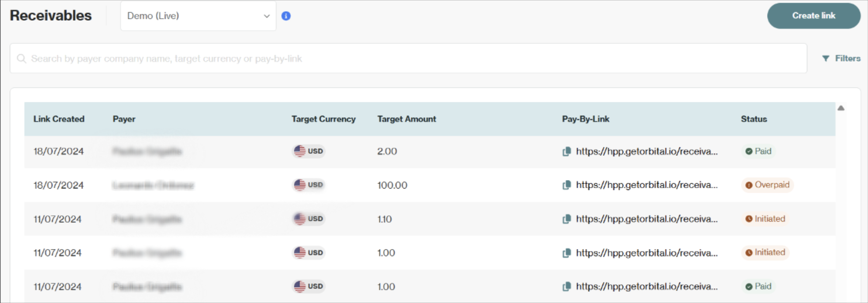The image size is (868, 303).
Task: Click the Target Currency column header
Action: (x=323, y=119)
